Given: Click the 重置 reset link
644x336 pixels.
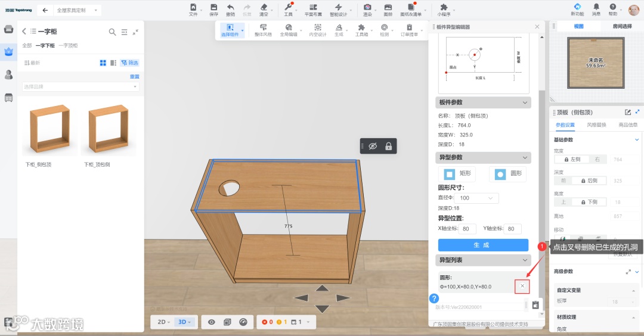Looking at the screenshot, I should tap(135, 77).
